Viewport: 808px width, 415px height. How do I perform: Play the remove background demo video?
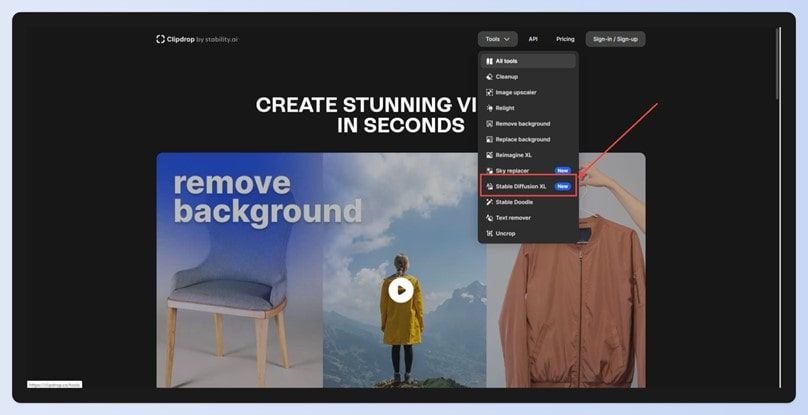tap(401, 290)
